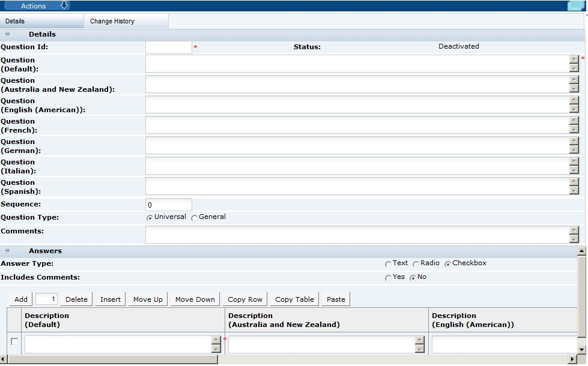Click the Copy Table button
Image resolution: width=588 pixels, height=366 pixels.
(x=294, y=299)
